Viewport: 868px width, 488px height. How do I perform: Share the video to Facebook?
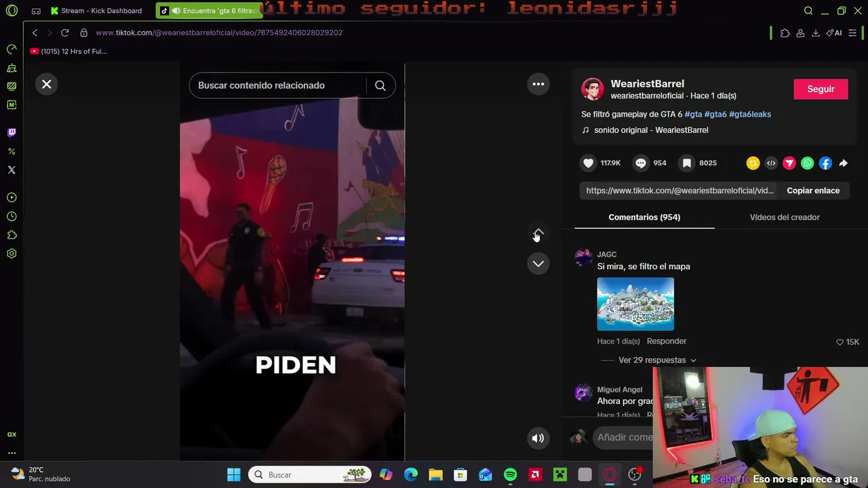tap(825, 163)
